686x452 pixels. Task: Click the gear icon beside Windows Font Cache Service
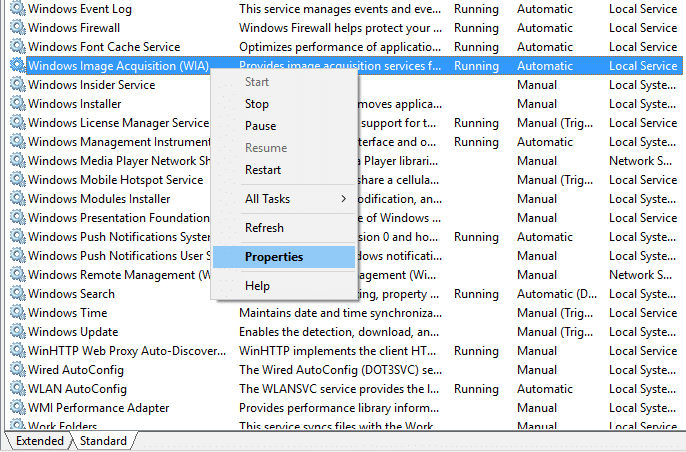(x=18, y=47)
